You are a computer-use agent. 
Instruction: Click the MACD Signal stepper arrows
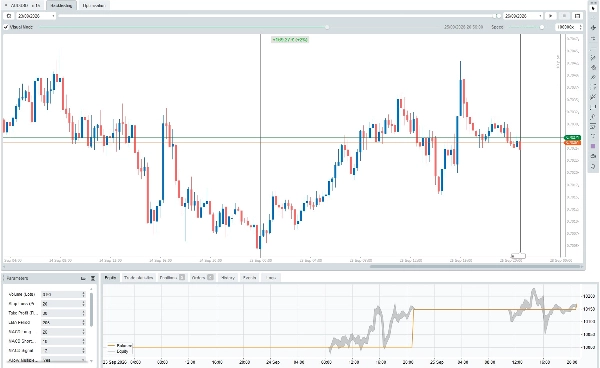tap(83, 350)
